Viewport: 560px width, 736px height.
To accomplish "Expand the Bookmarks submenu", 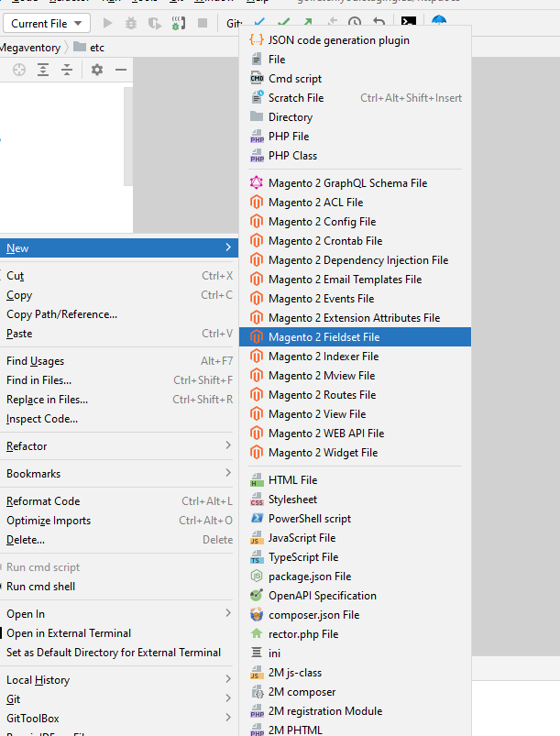I will pyautogui.click(x=119, y=474).
